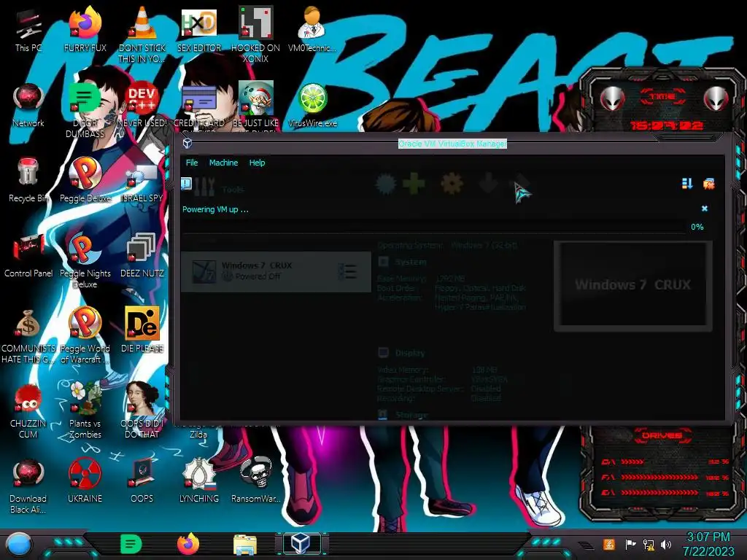Click the green plus New toolbar icon
Image resolution: width=747 pixels, height=560 pixels.
[414, 184]
